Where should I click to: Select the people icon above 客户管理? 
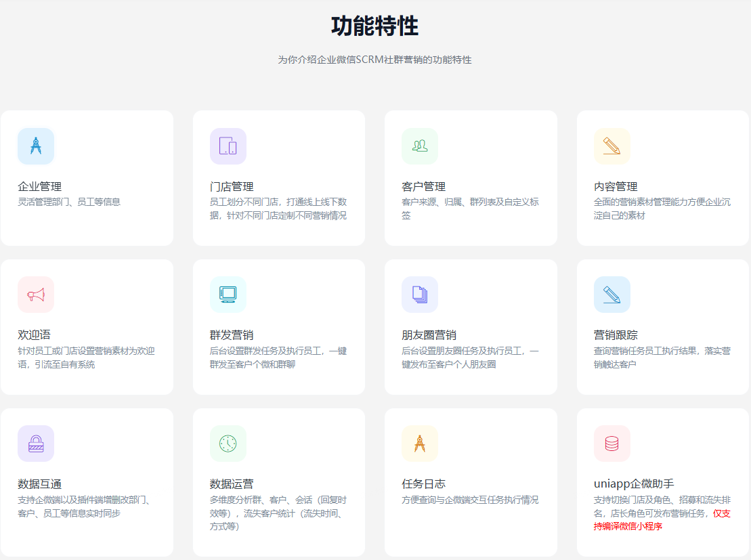(x=420, y=146)
